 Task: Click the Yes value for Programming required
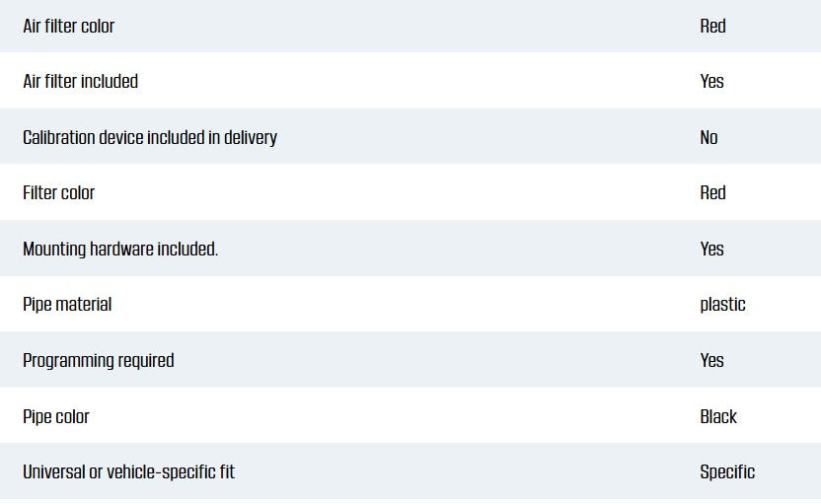(x=711, y=360)
